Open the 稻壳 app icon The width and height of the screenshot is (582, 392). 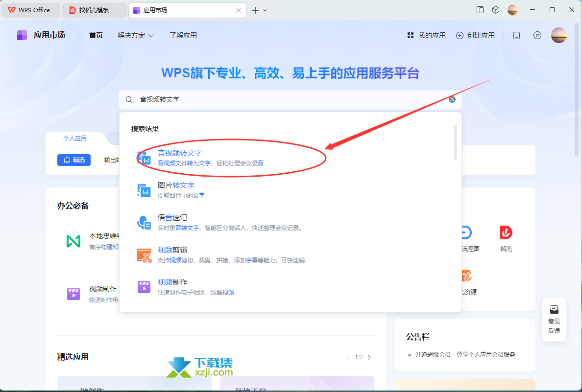[506, 233]
